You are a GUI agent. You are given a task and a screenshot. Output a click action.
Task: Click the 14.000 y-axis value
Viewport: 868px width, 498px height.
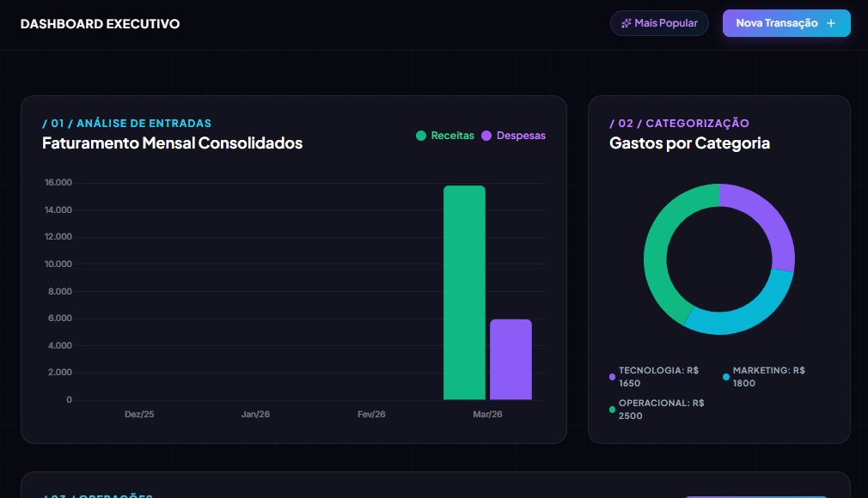tap(58, 210)
